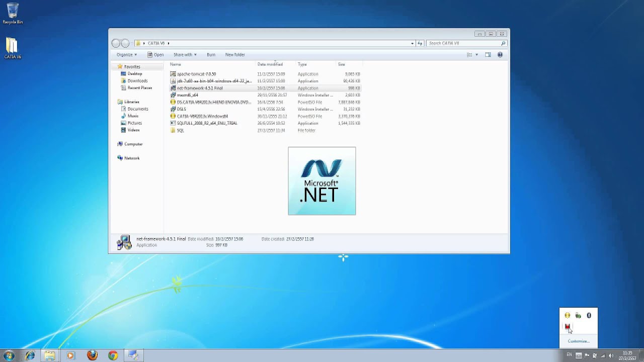Select the CATIA V6 desktop folder icon
644x362 pixels.
pyautogui.click(x=13, y=49)
